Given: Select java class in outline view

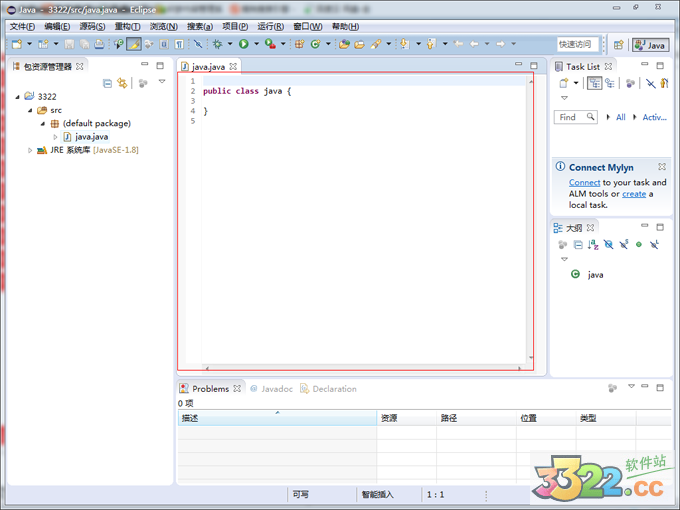Looking at the screenshot, I should (x=595, y=275).
